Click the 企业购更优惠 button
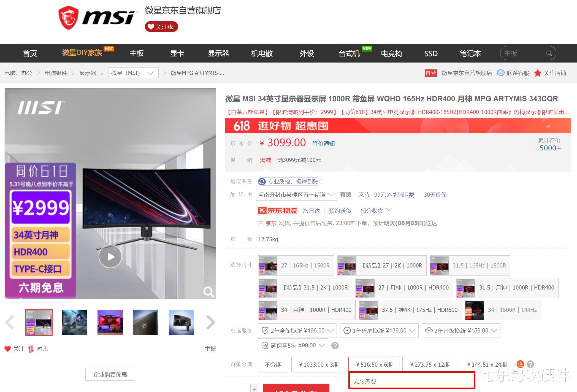577x392 pixels. [x=110, y=374]
